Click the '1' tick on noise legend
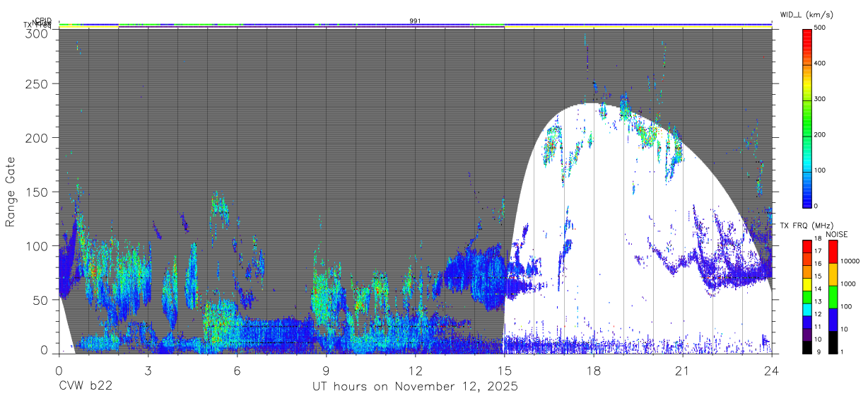 click(841, 352)
